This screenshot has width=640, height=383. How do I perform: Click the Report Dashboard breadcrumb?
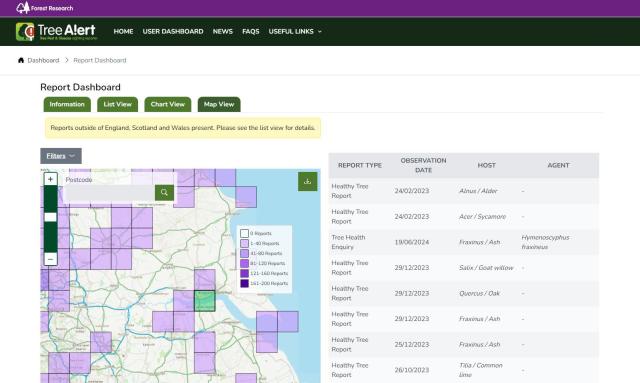(100, 60)
